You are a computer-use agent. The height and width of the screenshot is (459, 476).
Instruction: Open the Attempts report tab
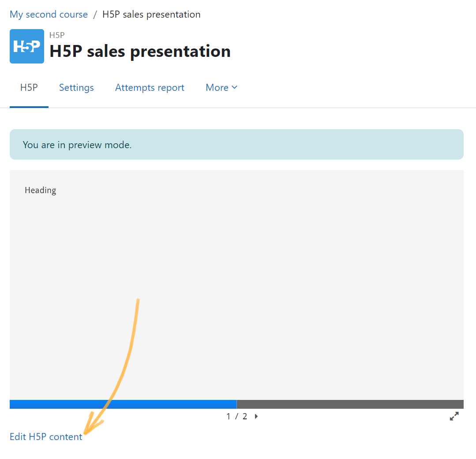150,87
